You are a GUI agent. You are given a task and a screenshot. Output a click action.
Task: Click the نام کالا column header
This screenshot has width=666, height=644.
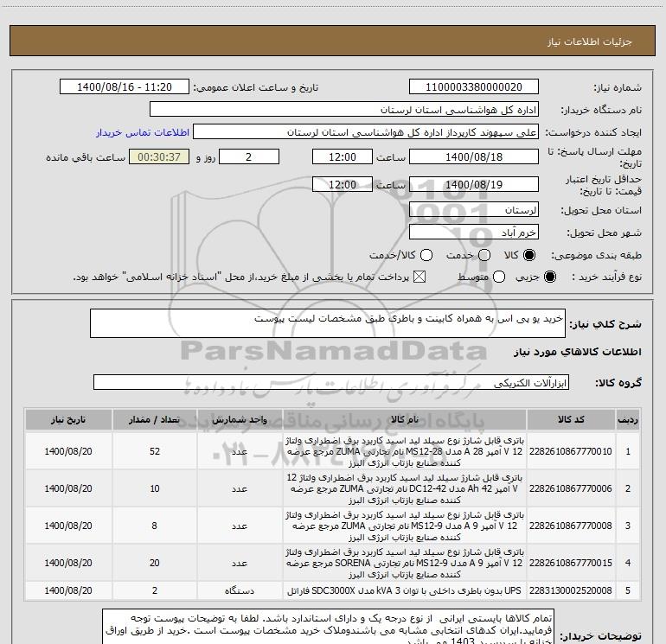405,420
